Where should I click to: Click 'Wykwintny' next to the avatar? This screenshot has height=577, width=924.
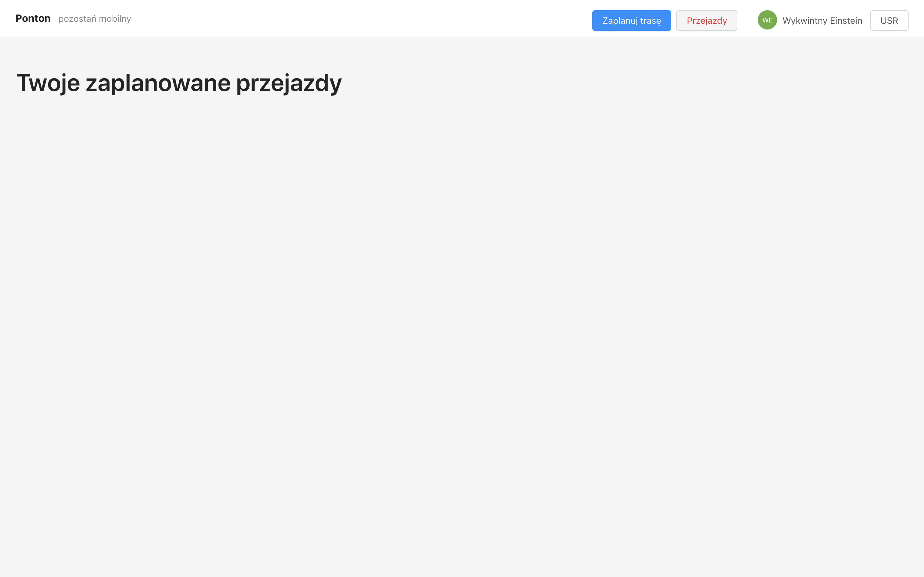click(805, 21)
